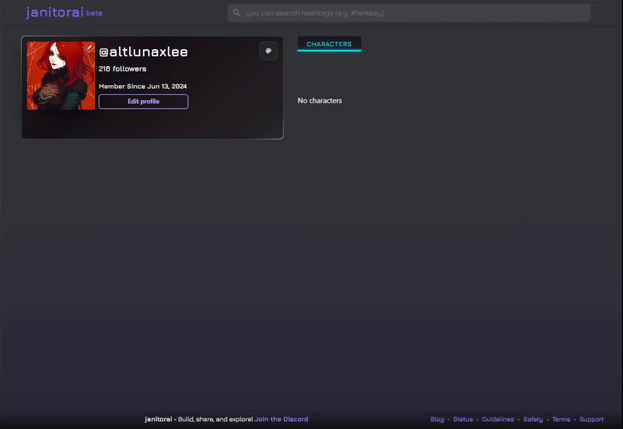Open the Terms footer link
Viewport: 623px width, 429px height.
click(x=561, y=419)
